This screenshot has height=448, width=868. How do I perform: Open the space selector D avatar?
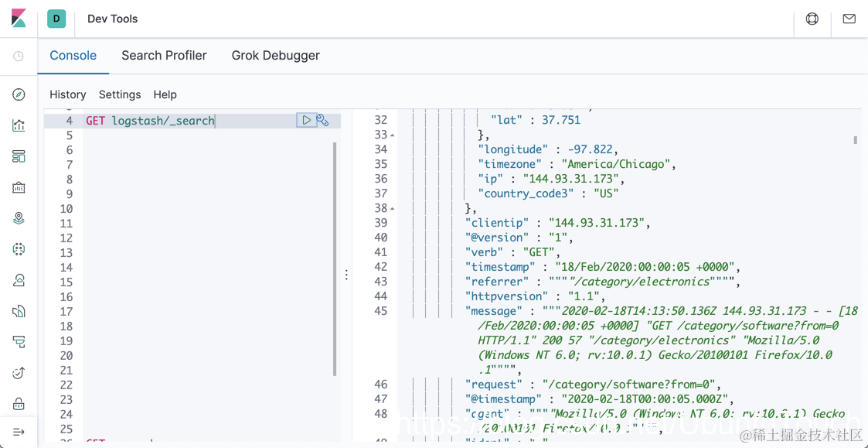[56, 19]
